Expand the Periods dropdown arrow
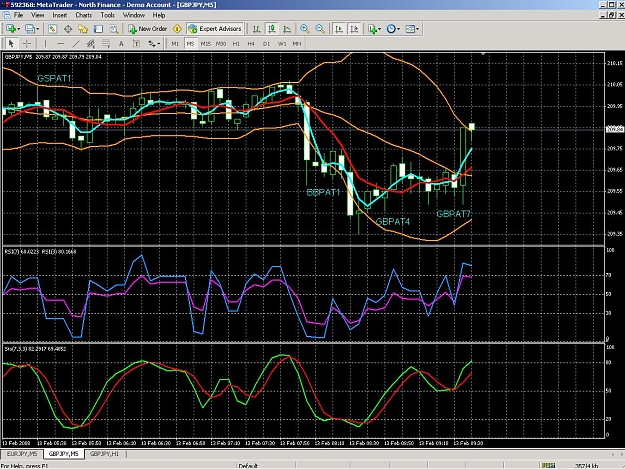Image resolution: width=625 pixels, height=469 pixels. point(398,29)
